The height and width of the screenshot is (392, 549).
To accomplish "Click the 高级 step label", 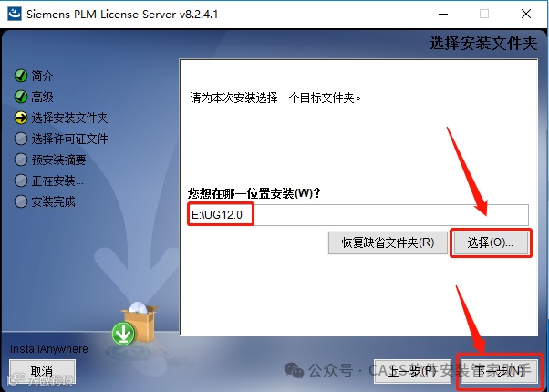I will coord(42,97).
